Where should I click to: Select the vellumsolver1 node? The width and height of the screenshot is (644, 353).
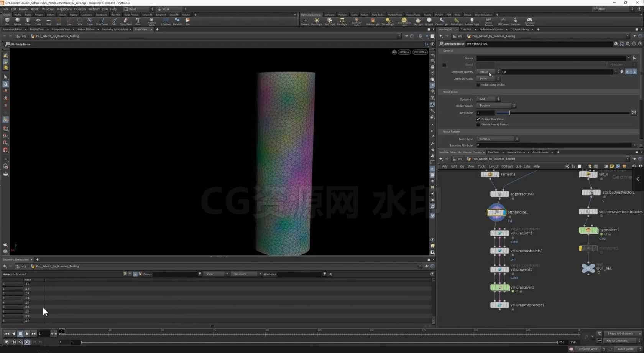(x=500, y=287)
